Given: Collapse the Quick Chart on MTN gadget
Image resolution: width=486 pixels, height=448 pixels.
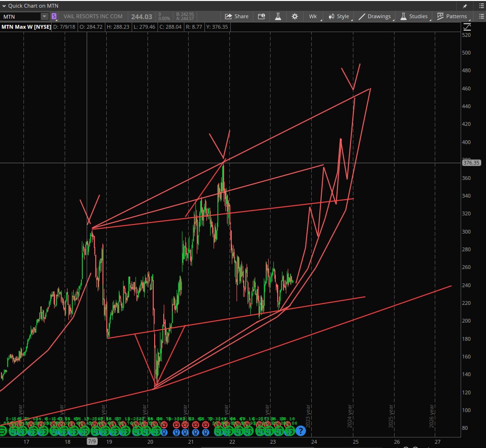Looking at the screenshot, I should pyautogui.click(x=4, y=6).
